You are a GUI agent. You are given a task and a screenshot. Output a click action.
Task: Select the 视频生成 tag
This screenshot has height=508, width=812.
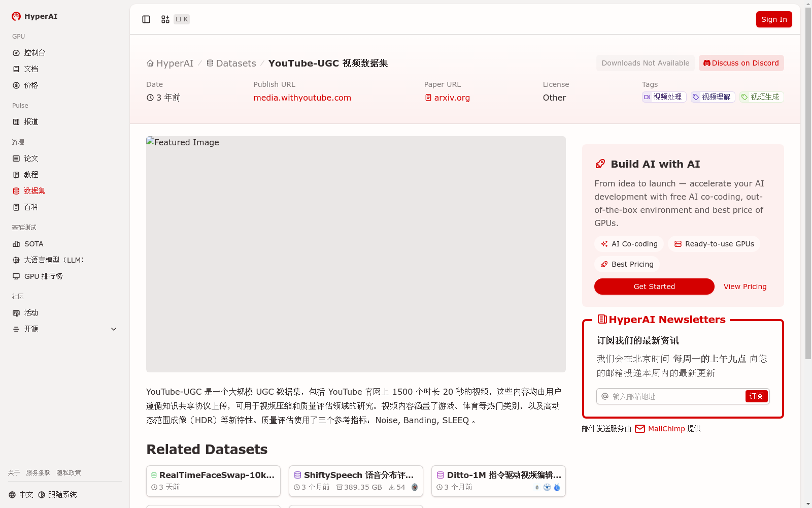761,97
